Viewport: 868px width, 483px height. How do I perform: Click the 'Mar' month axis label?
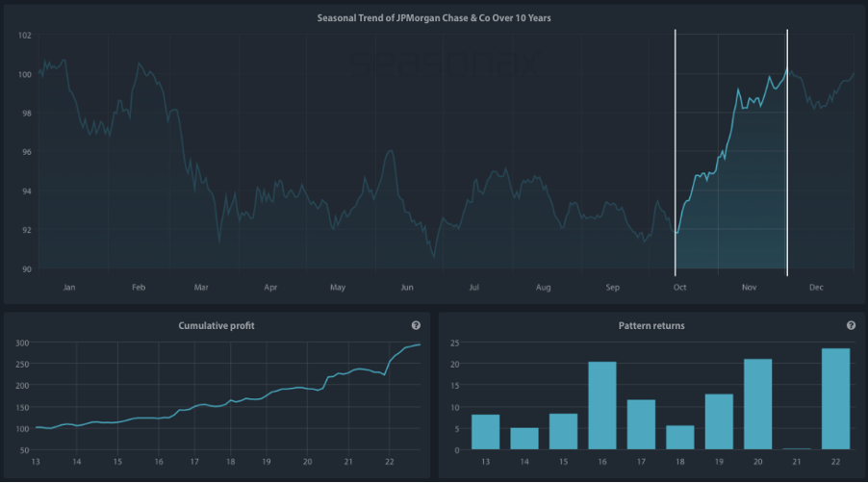point(201,287)
